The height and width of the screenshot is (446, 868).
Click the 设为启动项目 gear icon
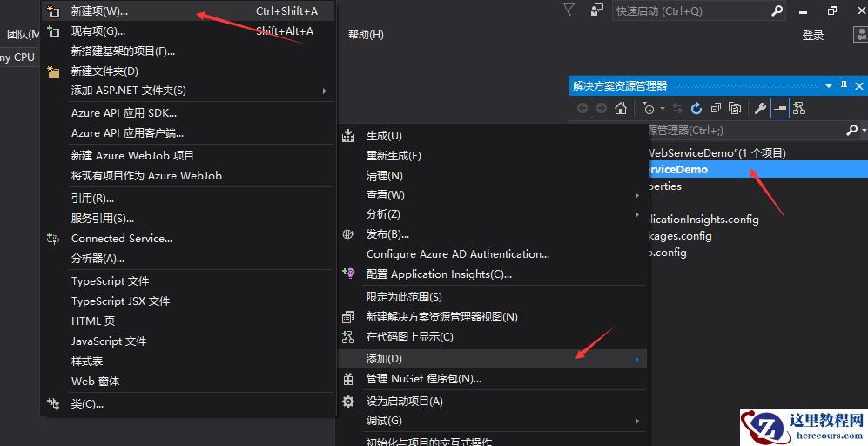click(x=348, y=401)
